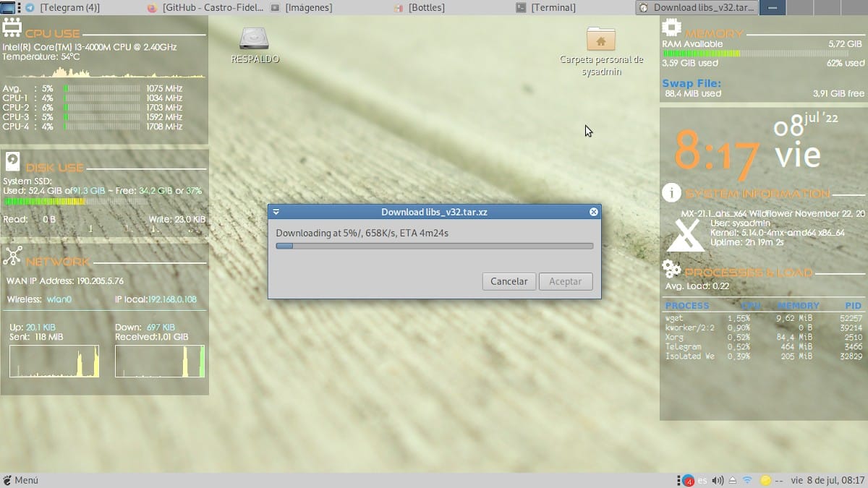Click the Telegram row in the process list
Image resolution: width=868 pixels, height=488 pixels.
[764, 347]
